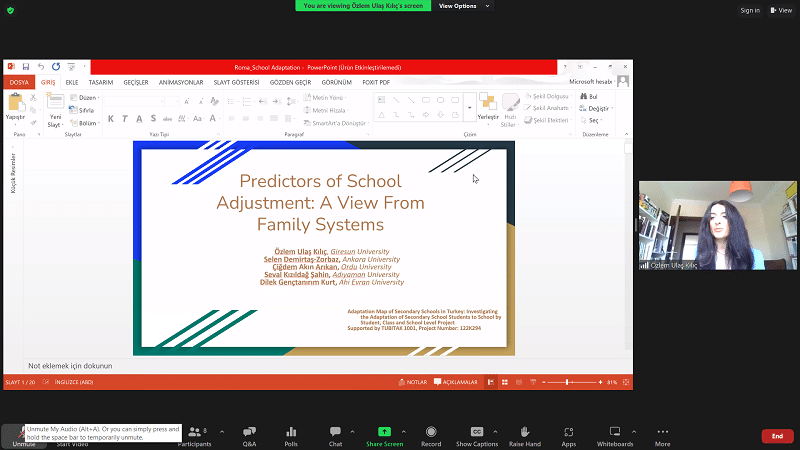Click the PowerPoint zoom slider
The image size is (800, 450).
pyautogui.click(x=568, y=382)
